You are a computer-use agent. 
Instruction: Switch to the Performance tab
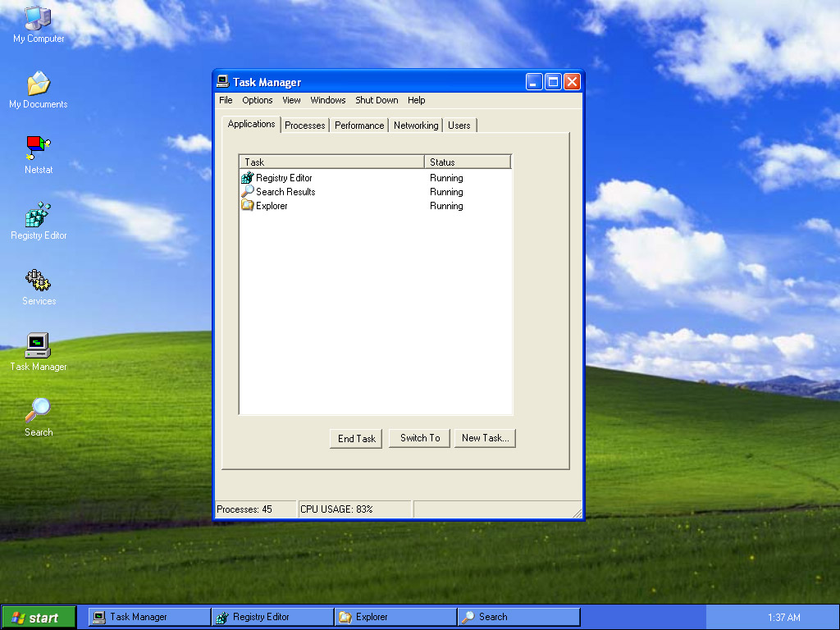tap(359, 126)
